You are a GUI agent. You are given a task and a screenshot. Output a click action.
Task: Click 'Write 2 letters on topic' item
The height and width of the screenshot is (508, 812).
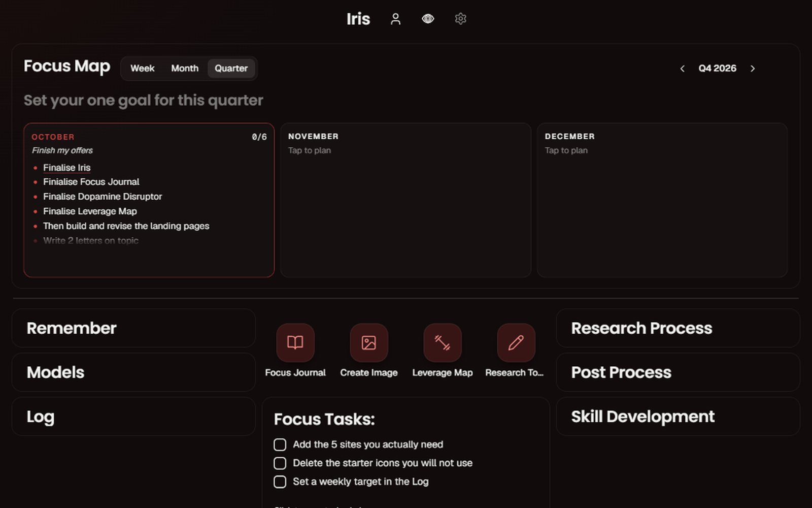pyautogui.click(x=90, y=241)
